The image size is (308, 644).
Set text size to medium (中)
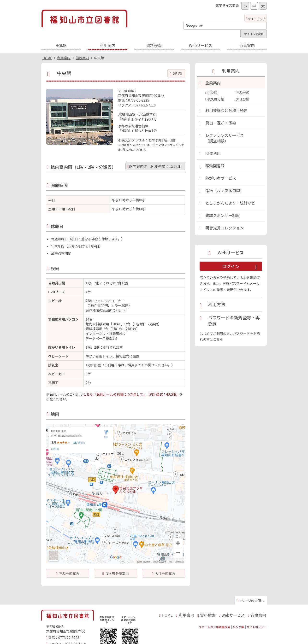(254, 6)
